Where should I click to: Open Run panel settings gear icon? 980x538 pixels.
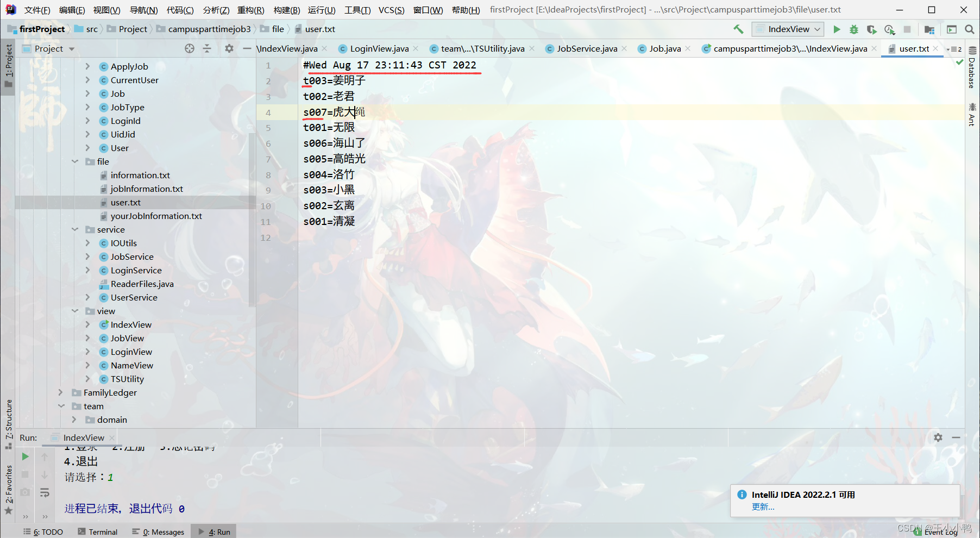(x=938, y=437)
